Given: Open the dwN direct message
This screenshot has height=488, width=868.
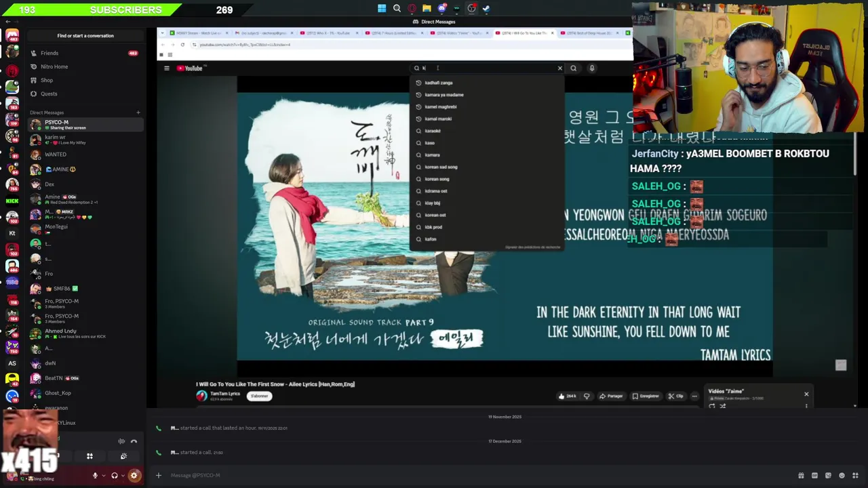Looking at the screenshot, I should coord(85,363).
